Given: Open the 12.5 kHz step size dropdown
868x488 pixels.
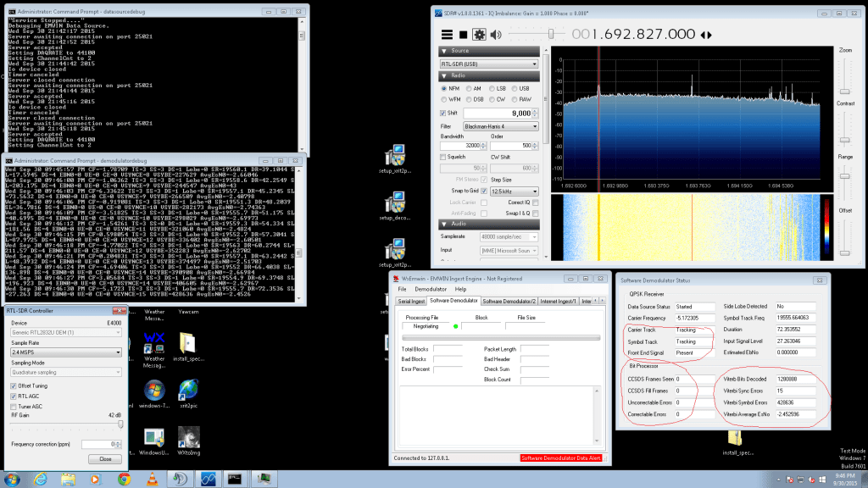Looking at the screenshot, I should tap(514, 191).
